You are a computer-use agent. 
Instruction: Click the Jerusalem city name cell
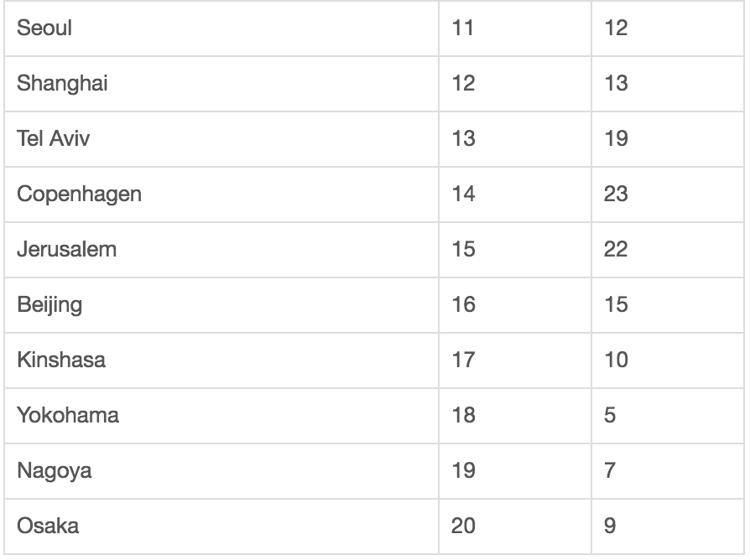pos(67,250)
